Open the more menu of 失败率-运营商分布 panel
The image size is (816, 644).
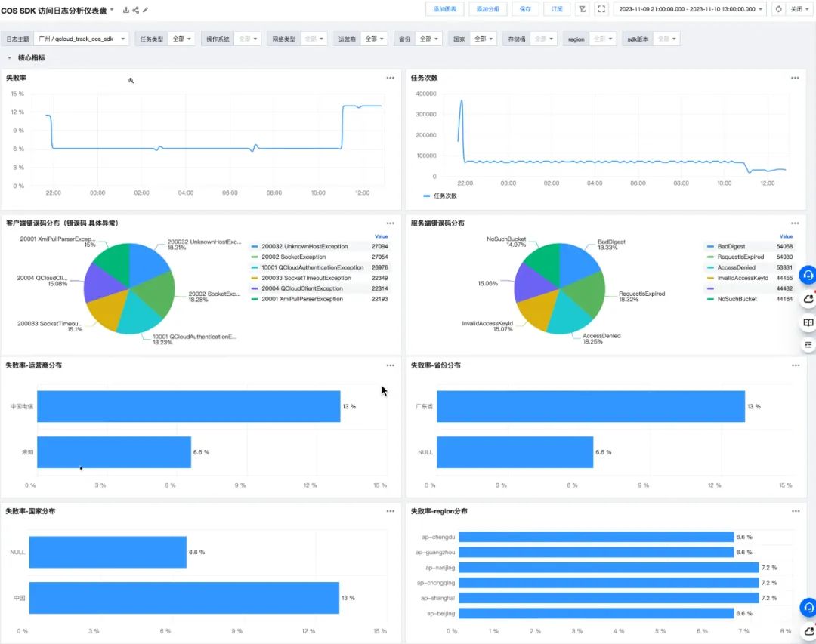pos(391,365)
